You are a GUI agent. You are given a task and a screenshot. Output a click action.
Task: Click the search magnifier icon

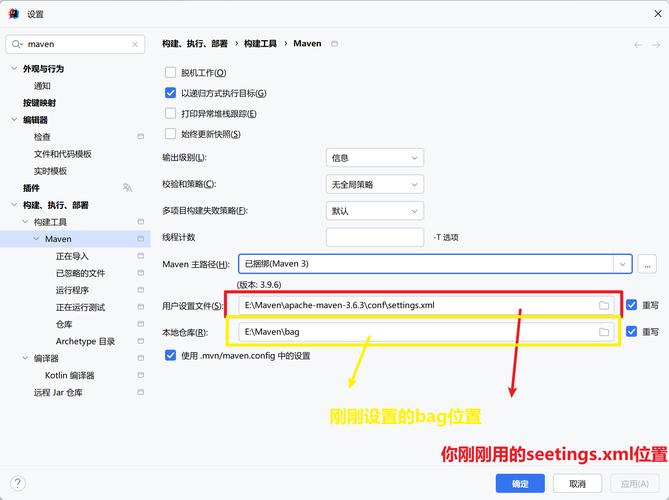17,44
